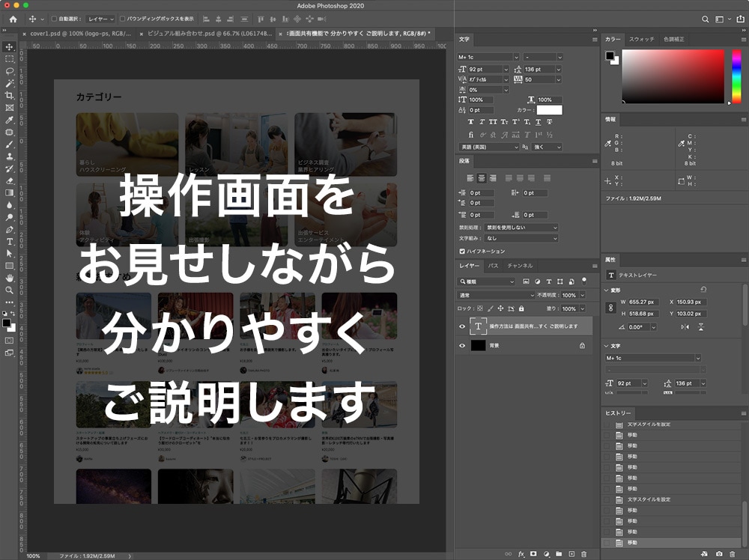Toggle the ハイフネーション checkbox

462,251
